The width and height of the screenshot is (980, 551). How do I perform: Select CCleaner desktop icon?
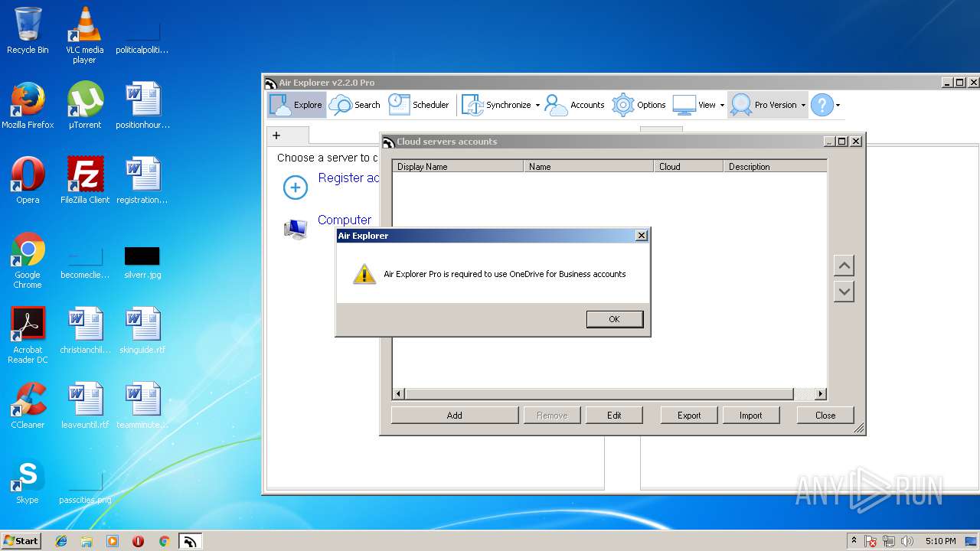click(x=28, y=406)
